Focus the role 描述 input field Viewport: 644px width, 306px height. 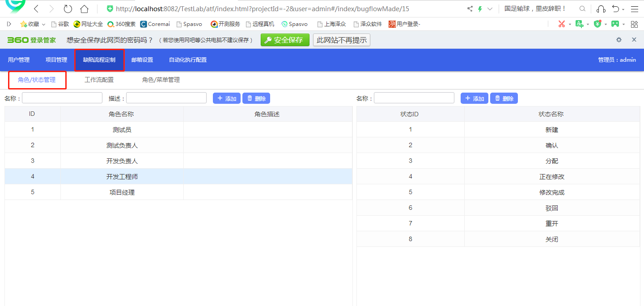166,98
